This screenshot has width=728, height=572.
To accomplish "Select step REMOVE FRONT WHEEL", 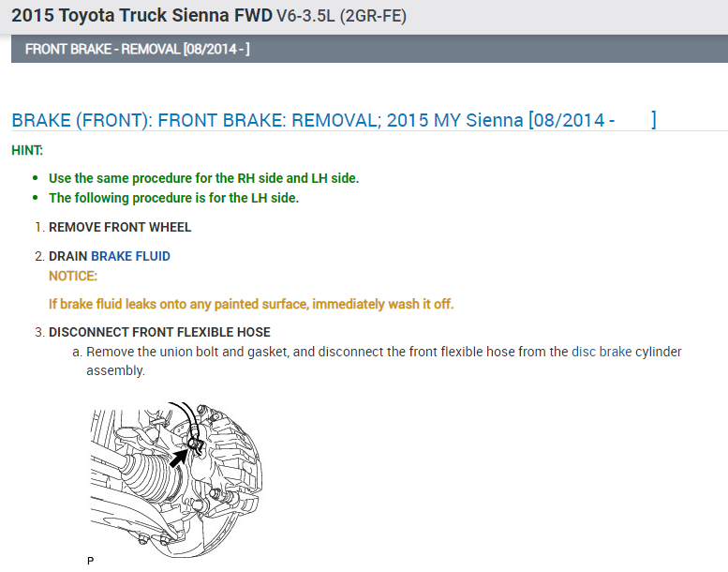I will [x=120, y=227].
